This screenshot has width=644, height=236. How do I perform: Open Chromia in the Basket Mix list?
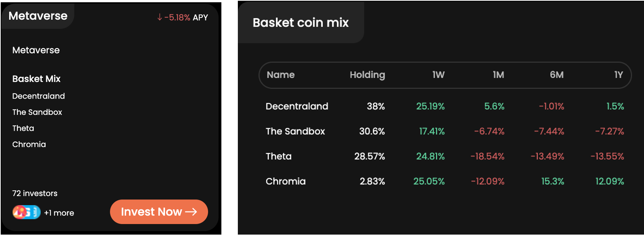pyautogui.click(x=29, y=144)
